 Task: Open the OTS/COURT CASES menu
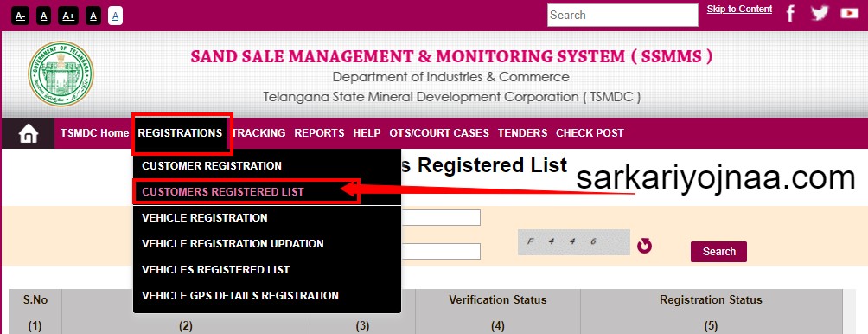(x=439, y=133)
